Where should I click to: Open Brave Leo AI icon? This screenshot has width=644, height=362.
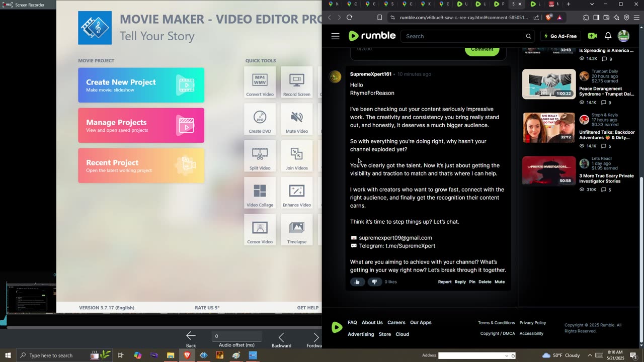[616, 18]
